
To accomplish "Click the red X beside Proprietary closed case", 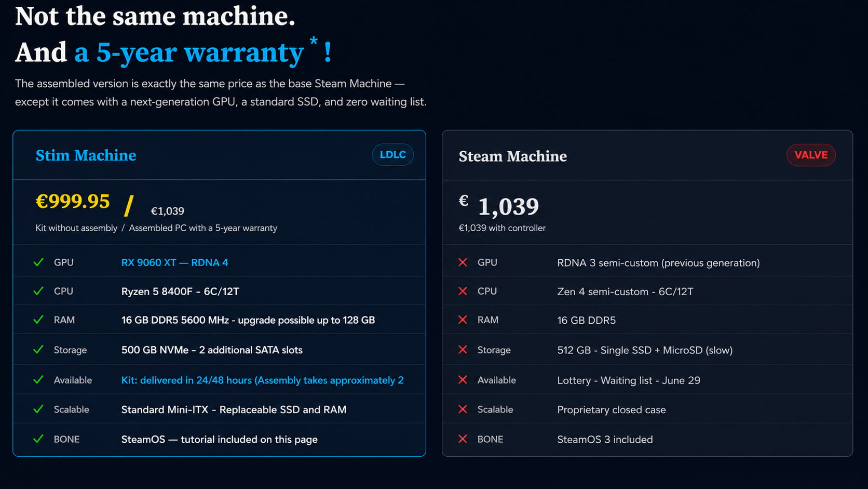I will coord(463,409).
